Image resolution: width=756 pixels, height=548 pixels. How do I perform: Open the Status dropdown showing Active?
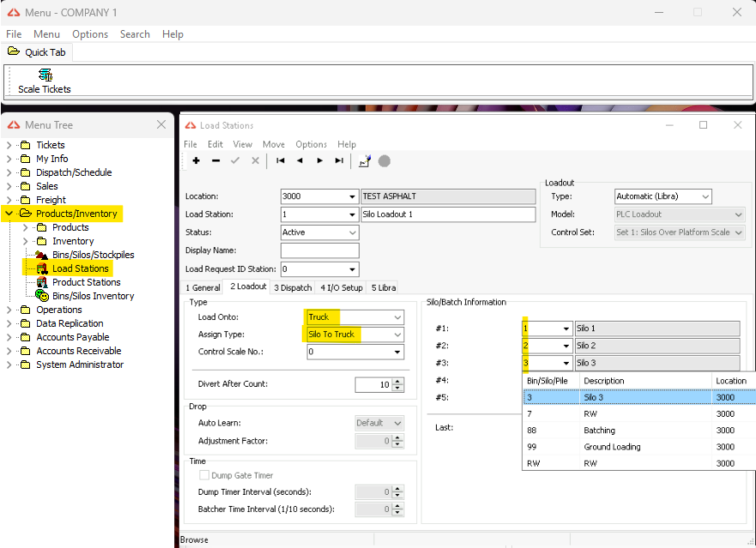(x=353, y=232)
